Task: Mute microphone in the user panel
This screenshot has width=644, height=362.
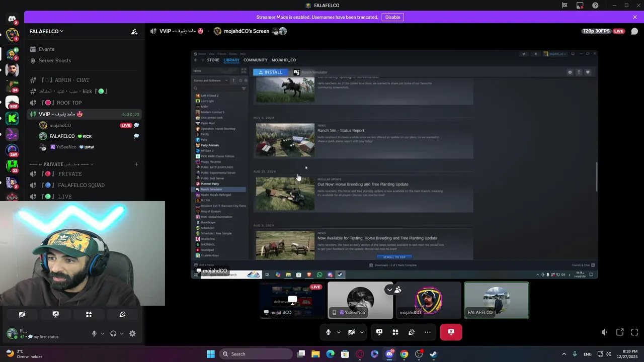Action: [x=94, y=333]
